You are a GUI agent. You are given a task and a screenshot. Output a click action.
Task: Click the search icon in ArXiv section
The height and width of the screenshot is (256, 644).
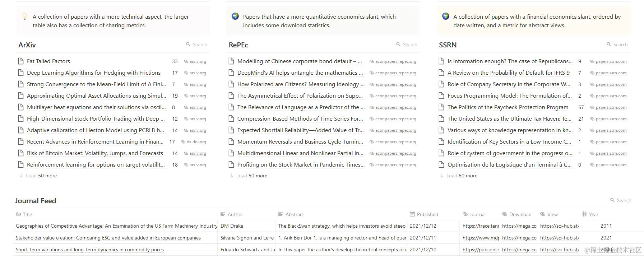click(x=188, y=45)
